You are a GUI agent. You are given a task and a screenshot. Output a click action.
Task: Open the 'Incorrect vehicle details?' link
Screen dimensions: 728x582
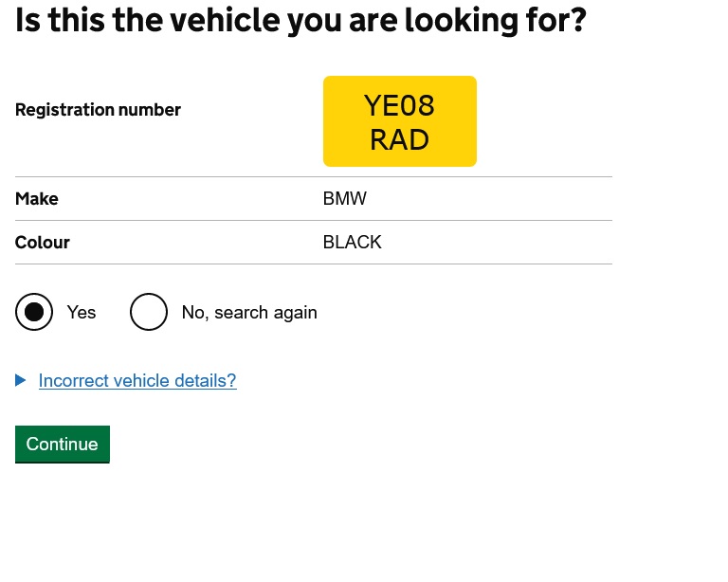pos(137,381)
